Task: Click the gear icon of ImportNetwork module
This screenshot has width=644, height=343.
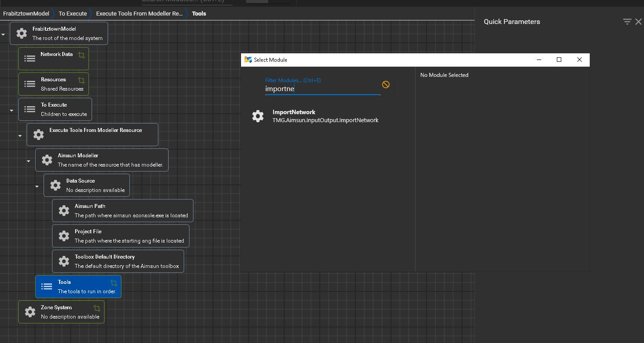Action: pyautogui.click(x=258, y=116)
